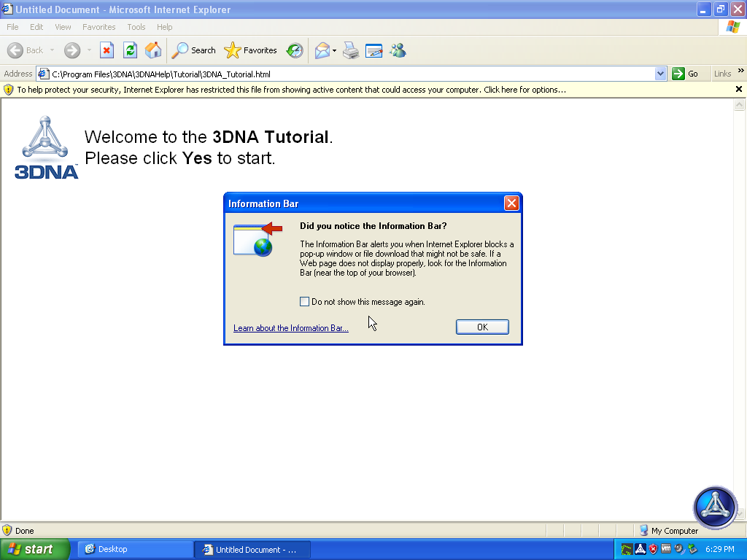The height and width of the screenshot is (560, 747).
Task: Go to the Home page icon
Action: [153, 50]
